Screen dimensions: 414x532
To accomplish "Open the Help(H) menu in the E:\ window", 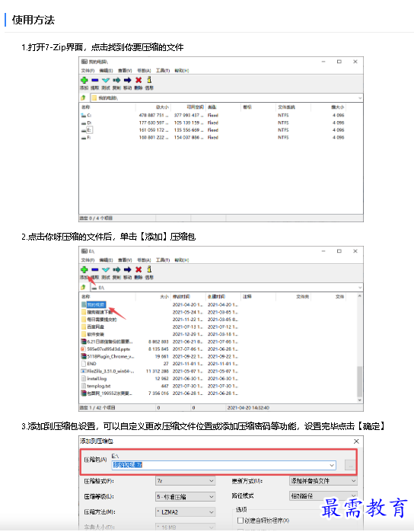I will pyautogui.click(x=182, y=260).
